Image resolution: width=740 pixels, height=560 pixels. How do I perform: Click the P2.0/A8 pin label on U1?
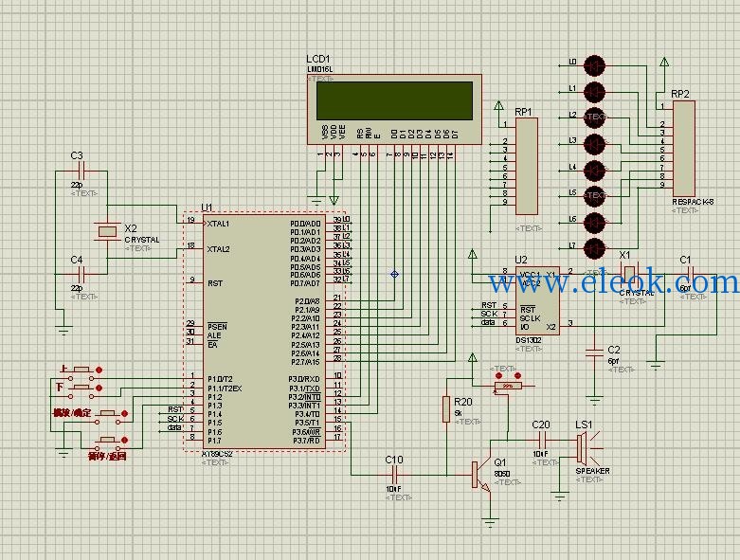click(x=307, y=301)
